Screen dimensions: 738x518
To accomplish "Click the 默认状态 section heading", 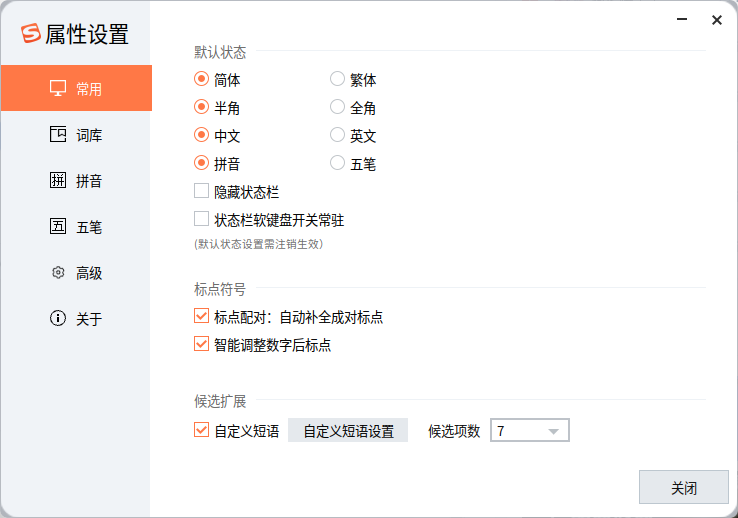I will tap(220, 52).
